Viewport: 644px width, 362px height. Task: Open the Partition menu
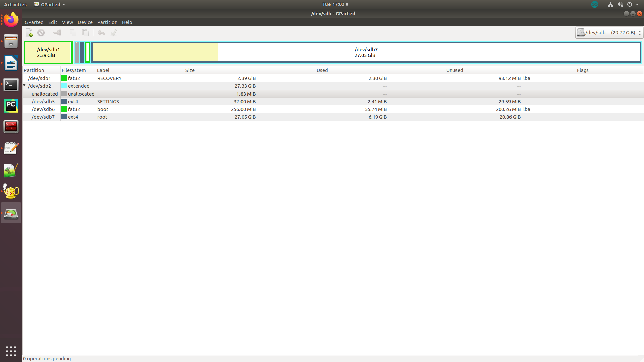pos(107,22)
